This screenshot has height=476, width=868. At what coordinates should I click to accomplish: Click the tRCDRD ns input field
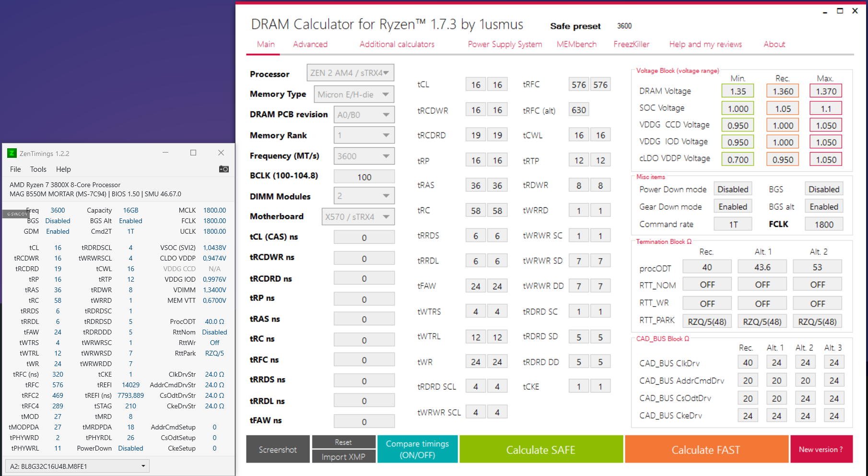(364, 278)
